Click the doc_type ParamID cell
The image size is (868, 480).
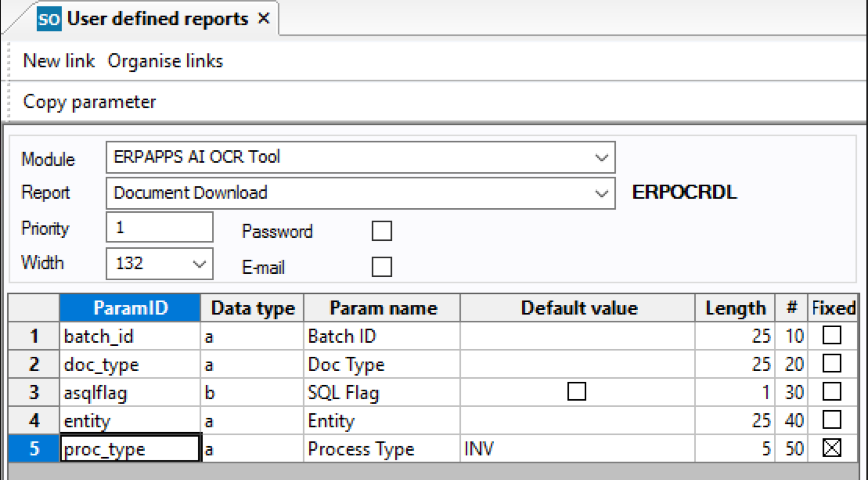point(130,365)
